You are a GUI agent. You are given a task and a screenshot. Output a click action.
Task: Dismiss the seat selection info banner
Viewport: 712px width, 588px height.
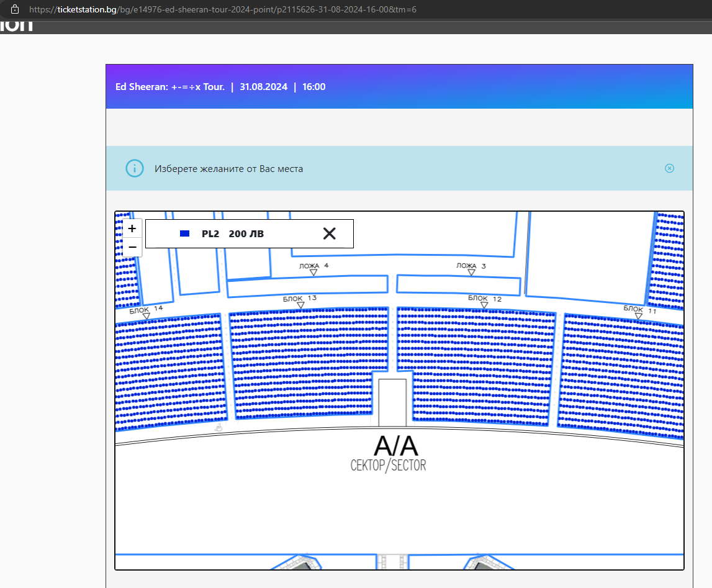tap(669, 168)
